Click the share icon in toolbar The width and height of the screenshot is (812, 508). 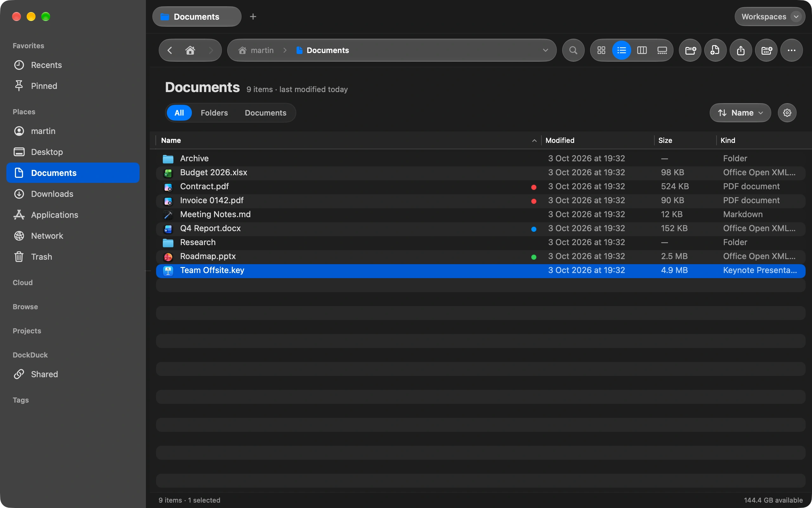(741, 50)
